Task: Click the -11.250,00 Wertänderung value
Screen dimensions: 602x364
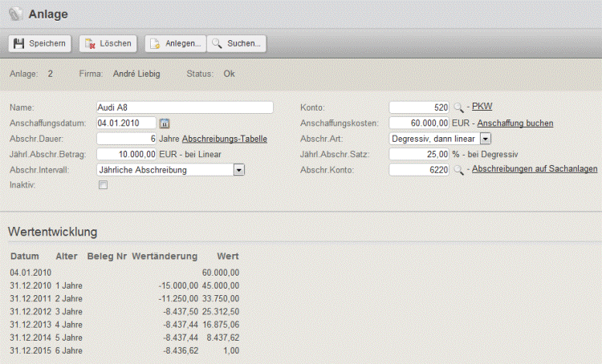Action: (x=178, y=299)
